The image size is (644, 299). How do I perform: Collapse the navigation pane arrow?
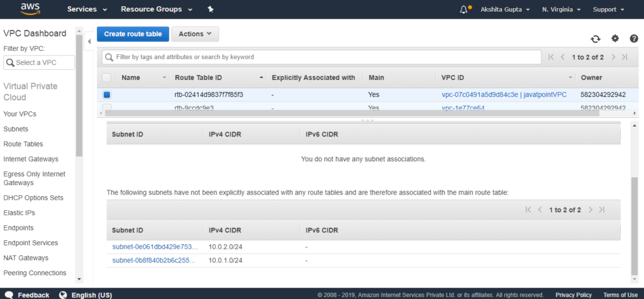click(x=89, y=42)
